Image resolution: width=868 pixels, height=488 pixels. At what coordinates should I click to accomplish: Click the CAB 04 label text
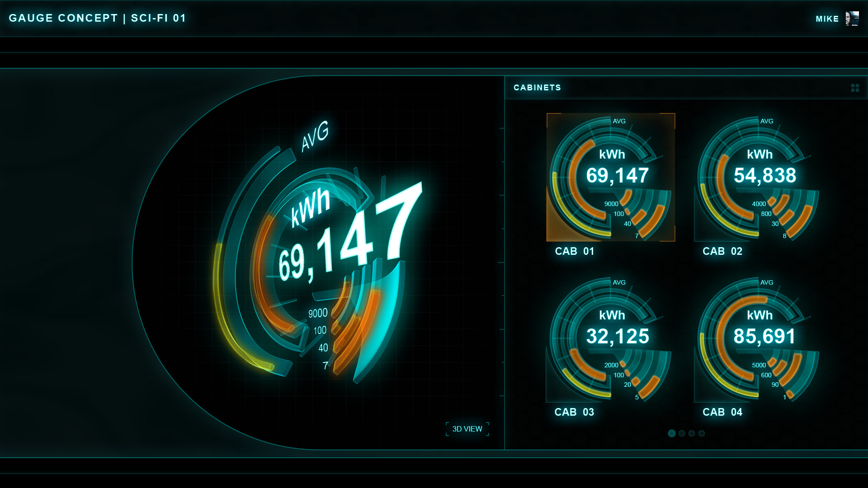tap(722, 412)
